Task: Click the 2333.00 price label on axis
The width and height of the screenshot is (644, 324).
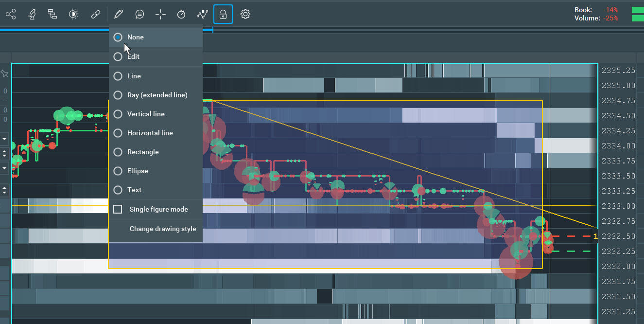Action: 618,206
